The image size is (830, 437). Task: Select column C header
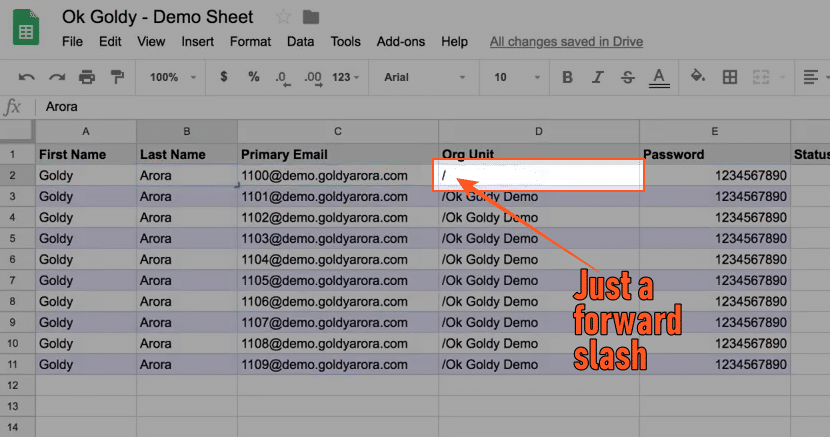coord(338,131)
